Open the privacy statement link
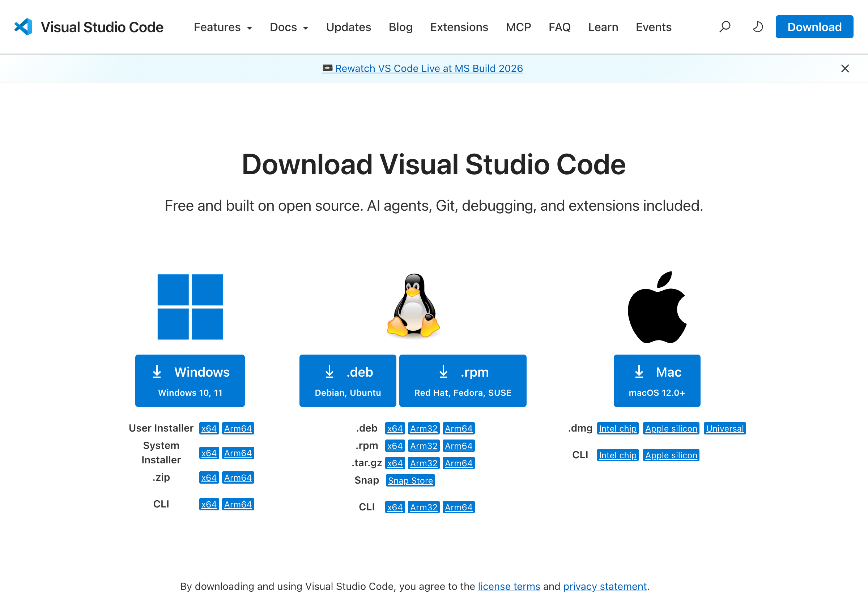The height and width of the screenshot is (600, 868). coord(605,586)
